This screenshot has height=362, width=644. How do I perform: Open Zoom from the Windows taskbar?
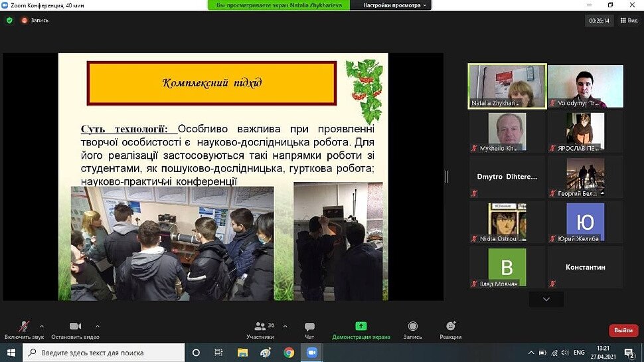[312, 353]
